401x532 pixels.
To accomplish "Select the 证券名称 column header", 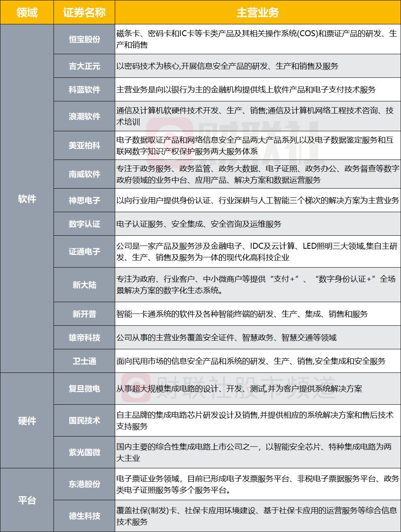I will (x=84, y=13).
